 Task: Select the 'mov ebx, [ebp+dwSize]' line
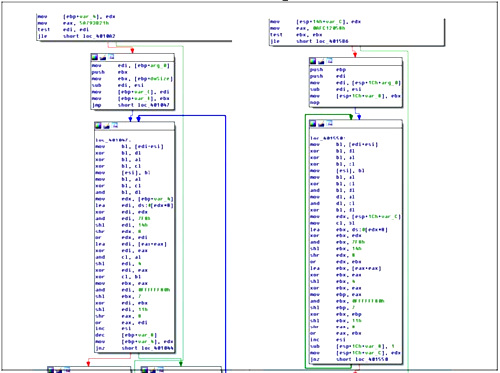(x=132, y=79)
